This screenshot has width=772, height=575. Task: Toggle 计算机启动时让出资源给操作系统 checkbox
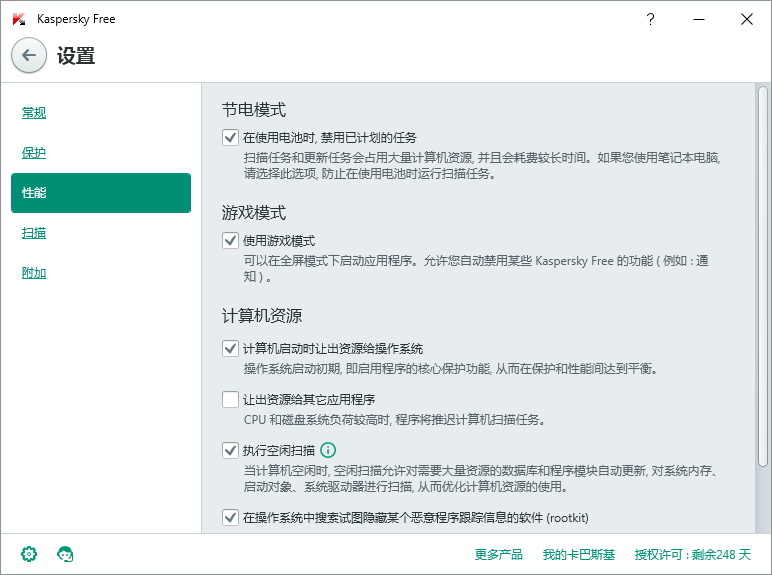tap(230, 348)
